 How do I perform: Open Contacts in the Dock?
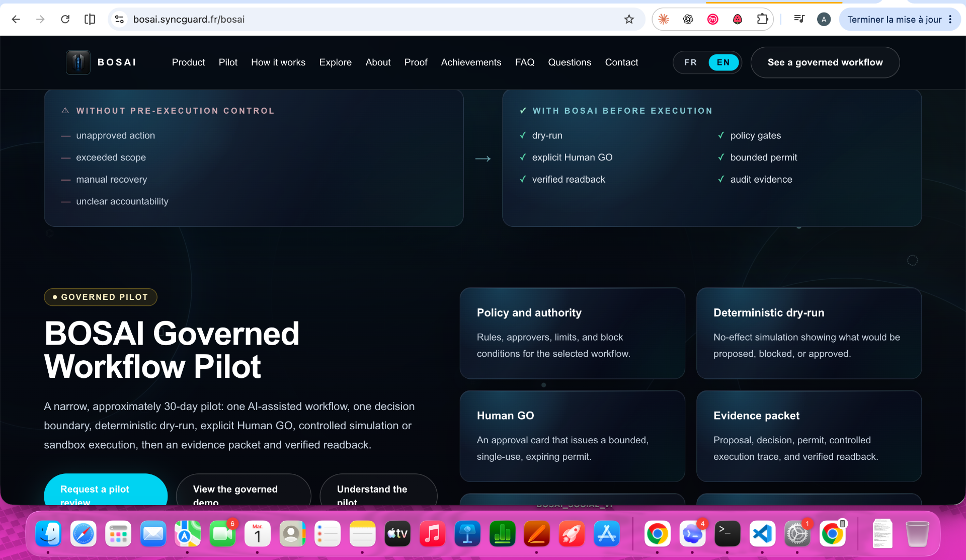(x=292, y=533)
